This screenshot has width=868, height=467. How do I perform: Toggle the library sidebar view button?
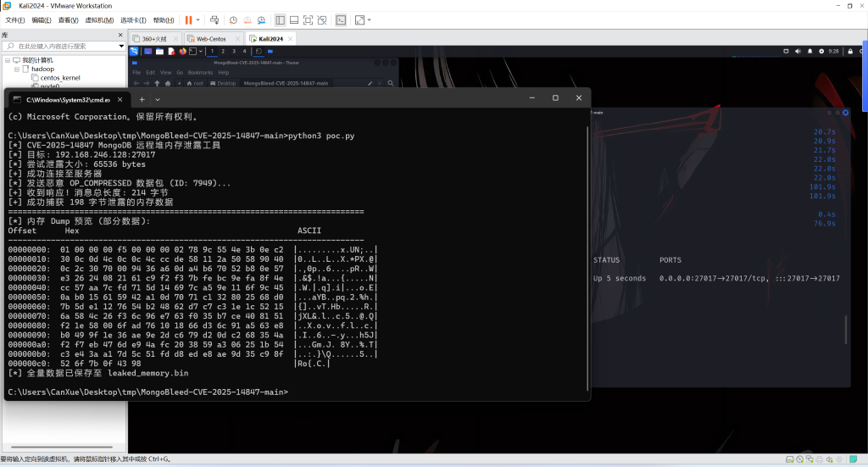pyautogui.click(x=281, y=19)
